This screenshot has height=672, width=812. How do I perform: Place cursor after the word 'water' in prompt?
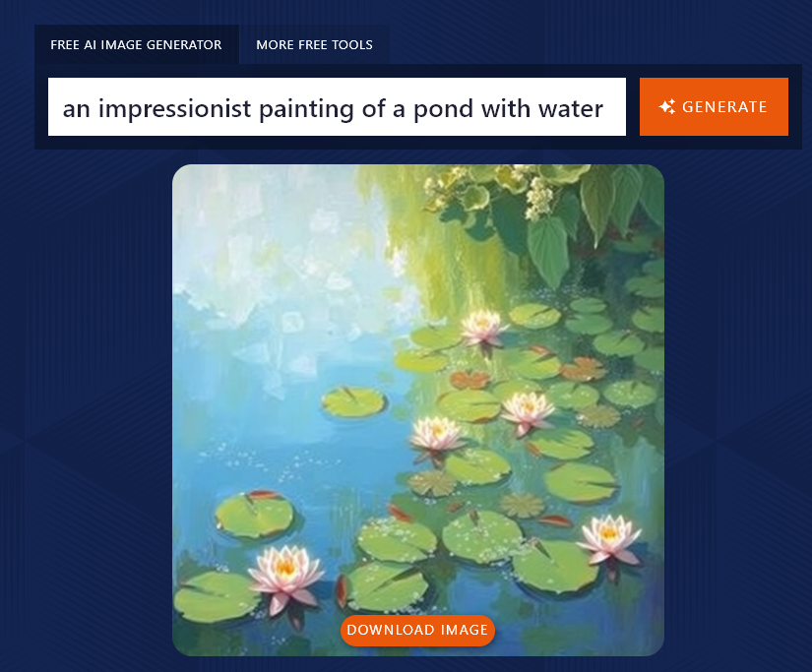(604, 106)
